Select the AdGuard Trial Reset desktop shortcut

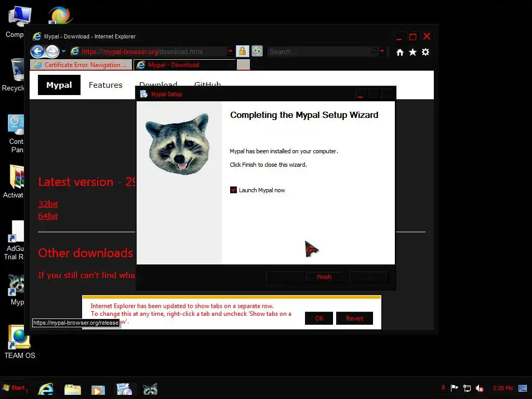pyautogui.click(x=15, y=240)
